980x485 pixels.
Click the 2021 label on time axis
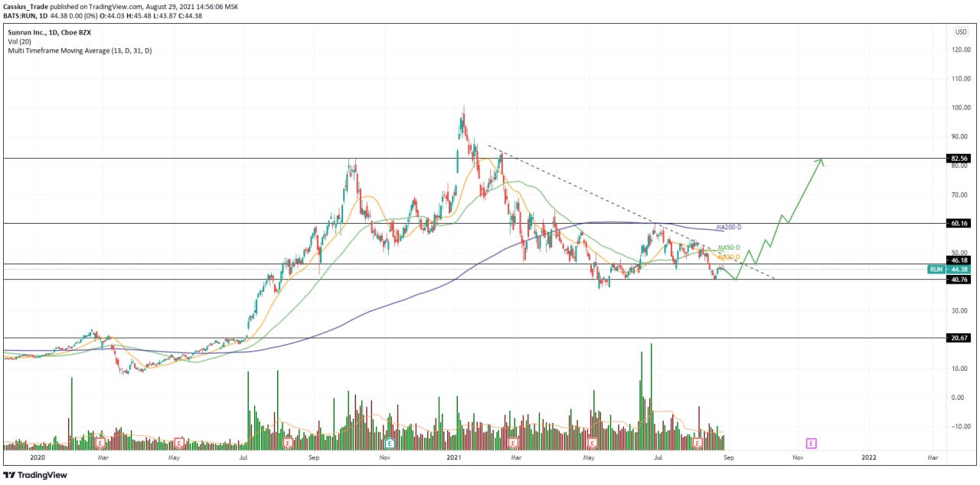(x=454, y=457)
